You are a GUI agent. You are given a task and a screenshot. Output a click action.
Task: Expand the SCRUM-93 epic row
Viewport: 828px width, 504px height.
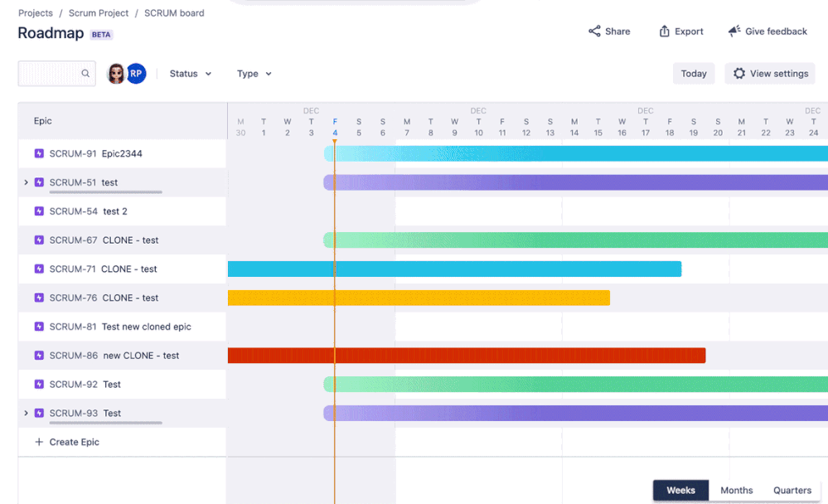tap(24, 413)
